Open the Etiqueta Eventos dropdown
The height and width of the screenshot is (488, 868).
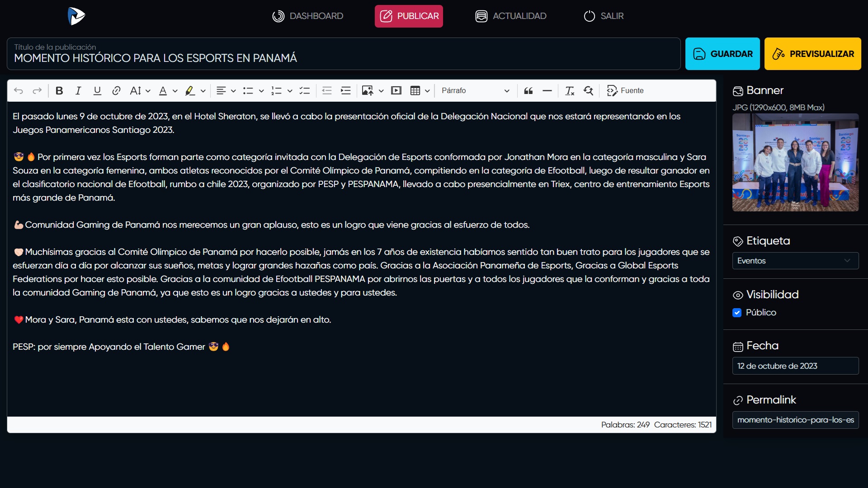pos(795,261)
